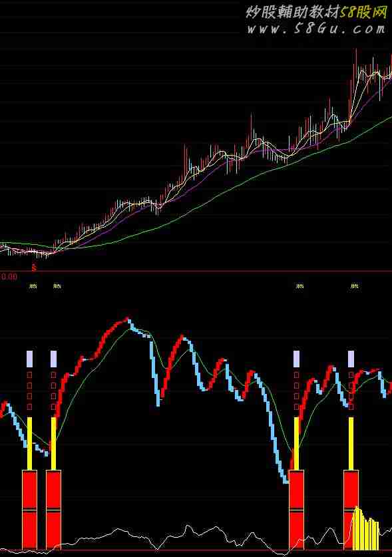Image resolution: width=392 pixels, height=557 pixels.
Task: Click the lowest trough of the blue indicator line
Action: coord(286,482)
